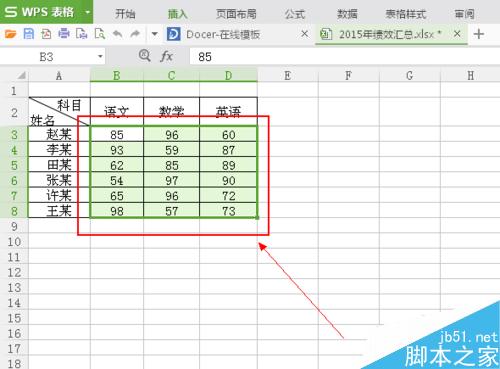The image size is (500, 369).
Task: Open the 数据 ribbon tab
Action: click(347, 14)
